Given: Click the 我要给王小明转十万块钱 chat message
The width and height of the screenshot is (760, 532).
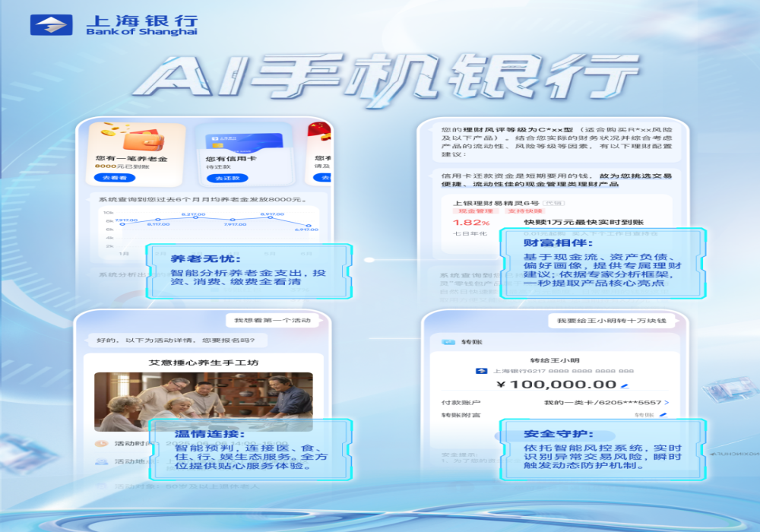Looking at the screenshot, I should coord(611,321).
